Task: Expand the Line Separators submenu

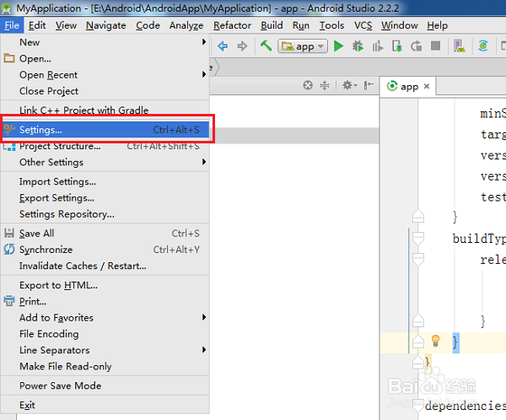Action: [x=105, y=350]
